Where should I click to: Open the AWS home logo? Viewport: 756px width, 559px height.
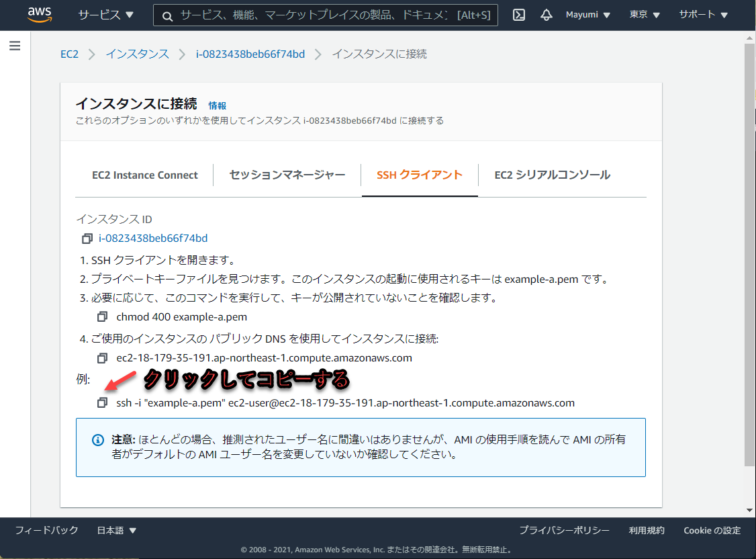click(40, 15)
